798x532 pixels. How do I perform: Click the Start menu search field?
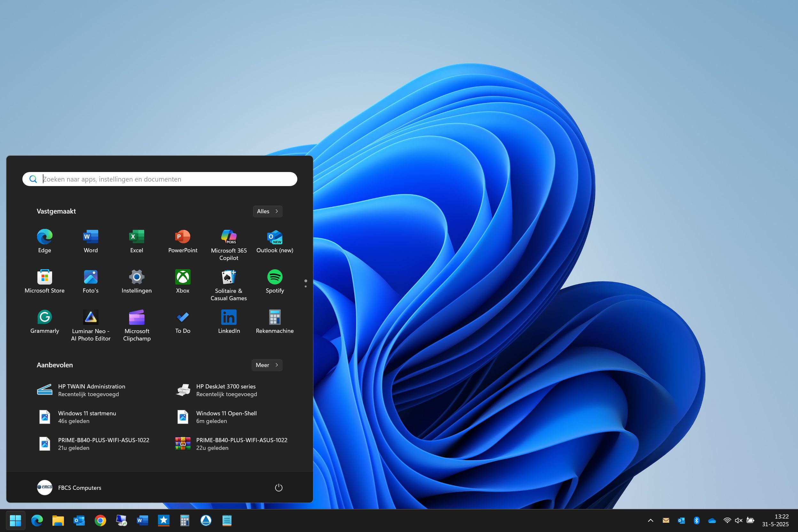(x=160, y=179)
